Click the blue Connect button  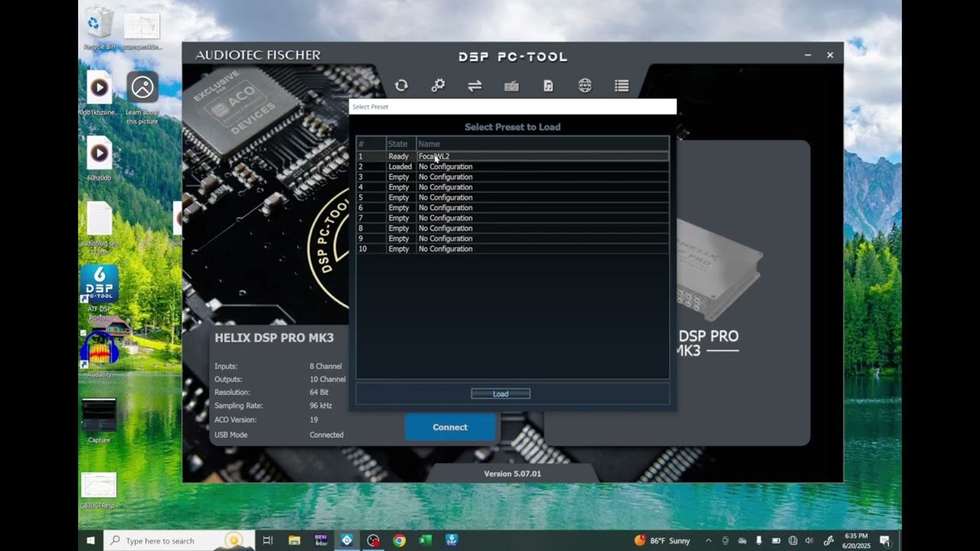point(450,427)
